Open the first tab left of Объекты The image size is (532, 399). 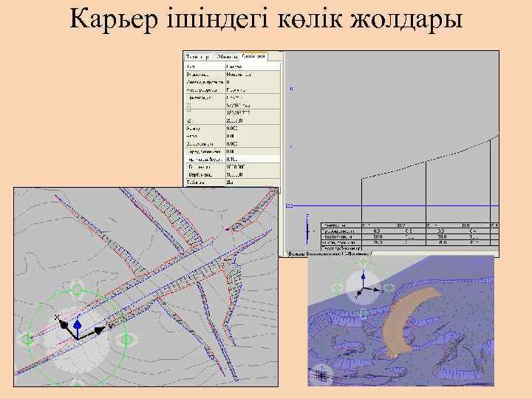[199, 57]
